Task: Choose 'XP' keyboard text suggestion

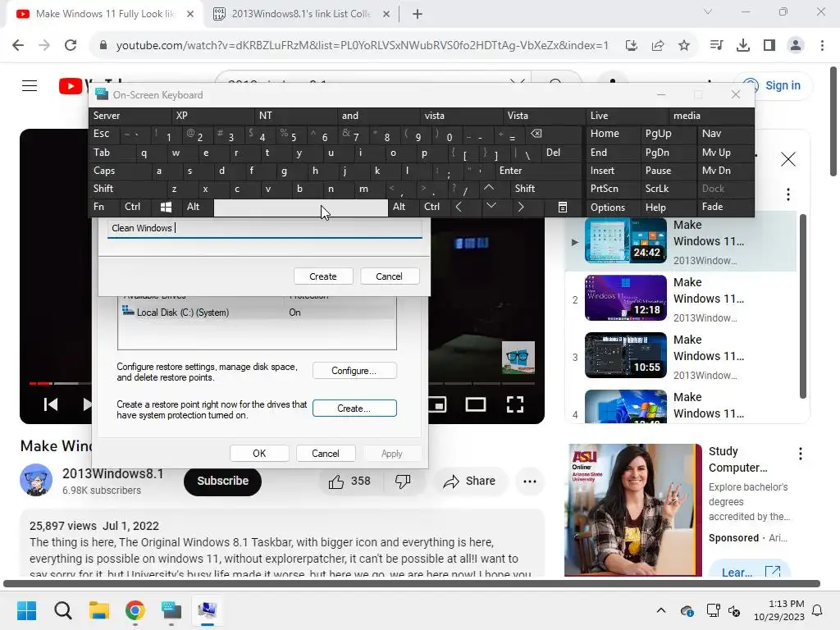Action: point(213,116)
